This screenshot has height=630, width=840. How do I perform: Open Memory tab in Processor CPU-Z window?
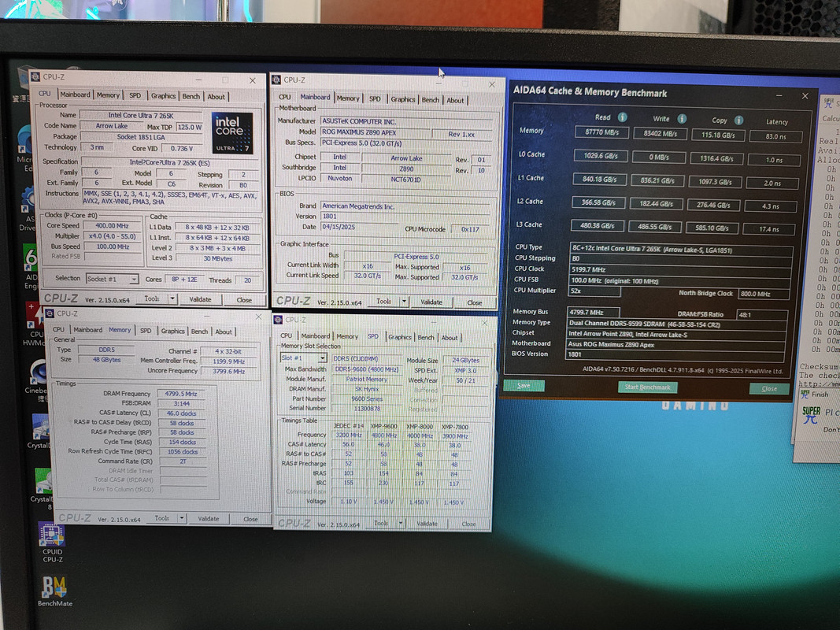click(108, 94)
